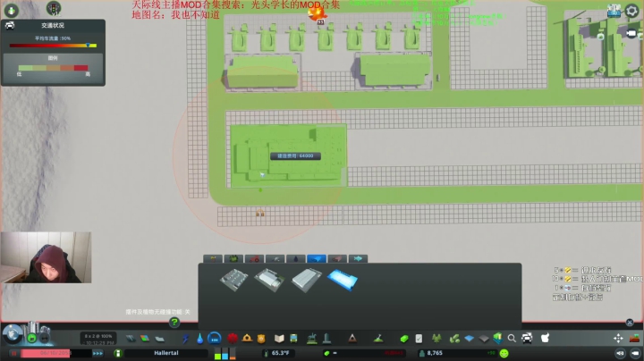Select the highlighted blue industry menu icon

pos(215,339)
